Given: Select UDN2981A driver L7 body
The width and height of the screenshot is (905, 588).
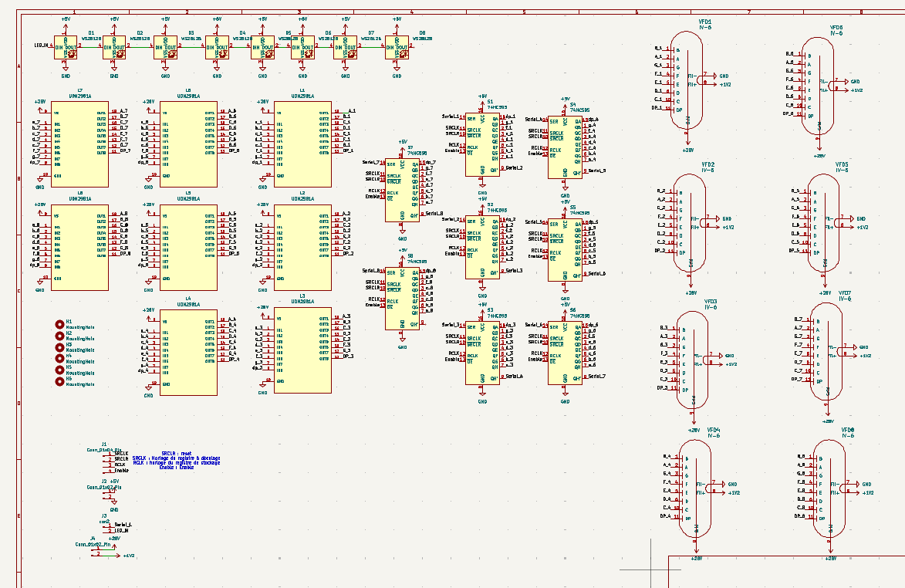Looking at the screenshot, I should (79, 144).
